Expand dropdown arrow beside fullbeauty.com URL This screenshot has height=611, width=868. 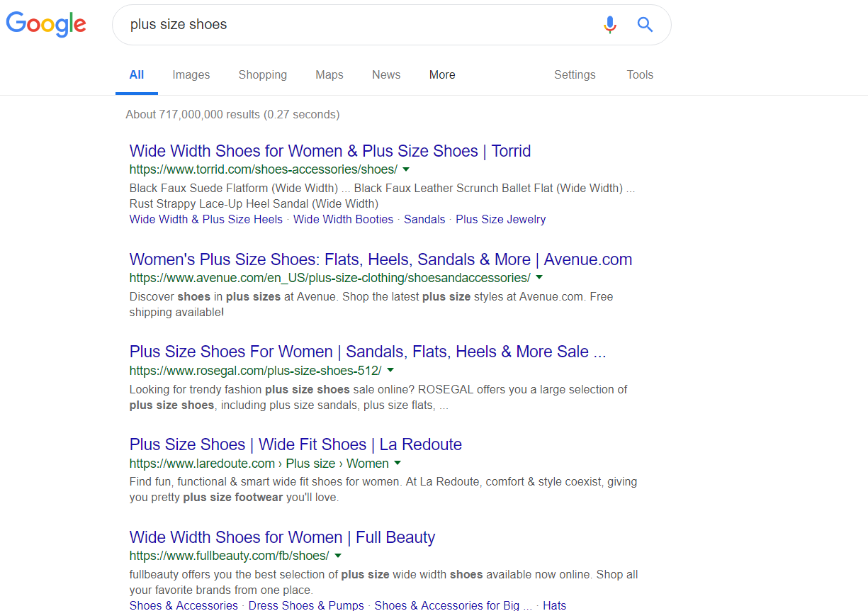point(338,556)
